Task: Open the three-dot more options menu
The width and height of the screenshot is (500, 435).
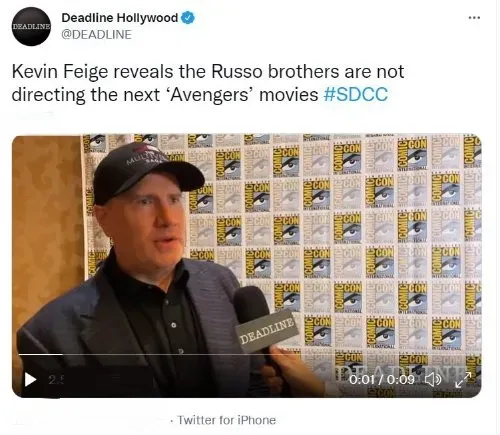Action: point(474,18)
